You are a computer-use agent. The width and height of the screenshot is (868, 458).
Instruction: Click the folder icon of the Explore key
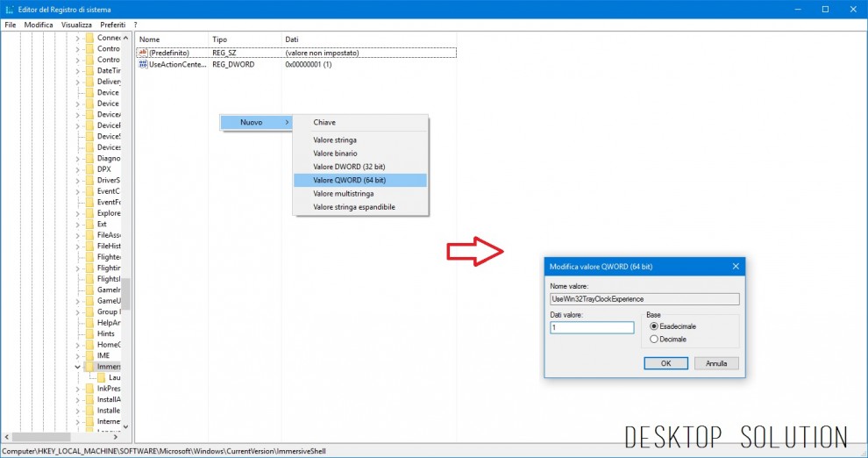point(89,213)
